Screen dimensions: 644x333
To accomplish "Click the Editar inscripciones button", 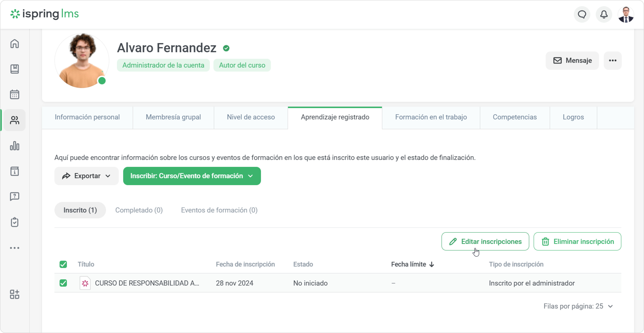I will (x=485, y=242).
